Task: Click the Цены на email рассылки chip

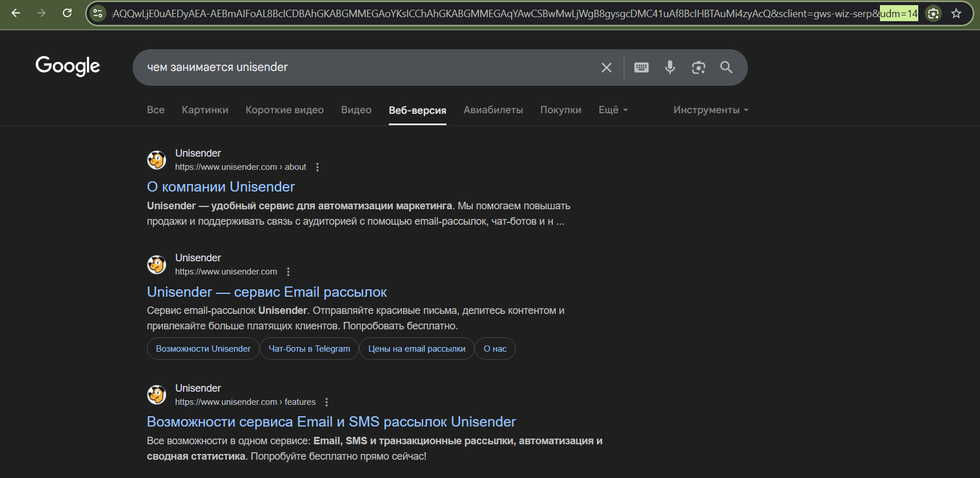Action: pos(417,349)
